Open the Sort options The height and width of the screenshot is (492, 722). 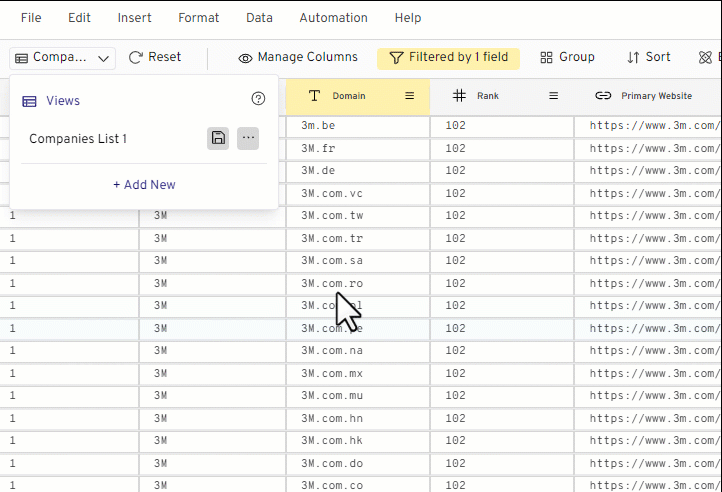click(648, 57)
